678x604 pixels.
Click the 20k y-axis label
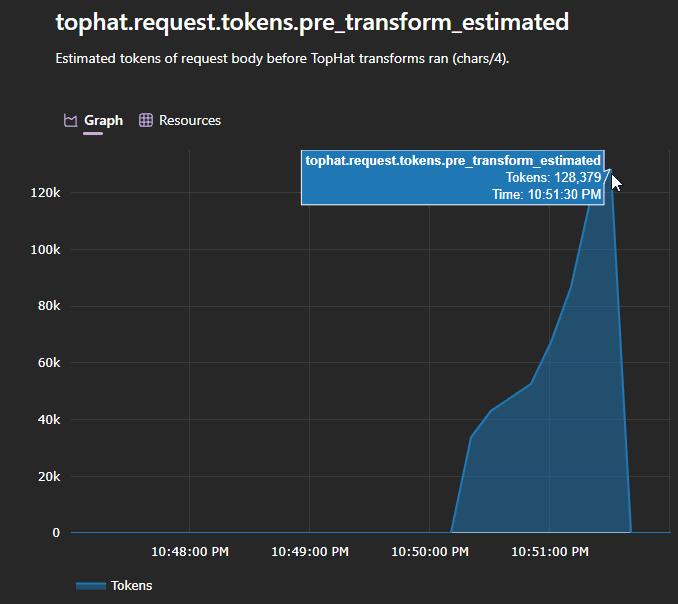(x=48, y=476)
